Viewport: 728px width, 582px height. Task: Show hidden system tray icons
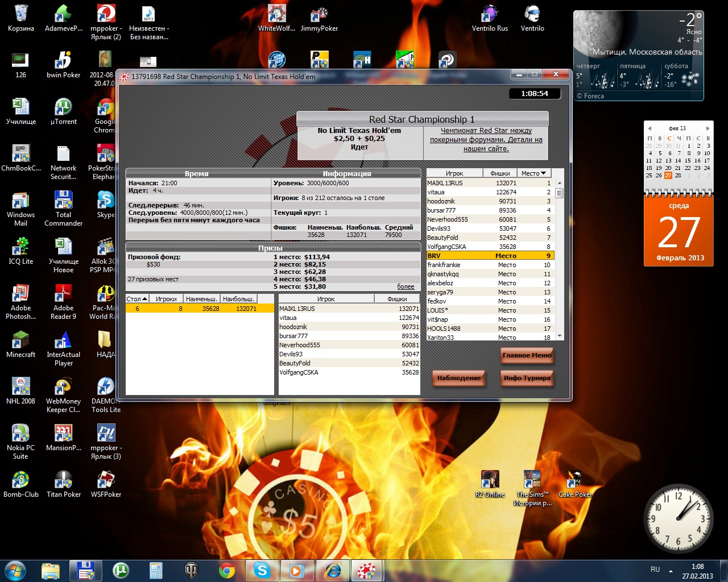[671, 571]
